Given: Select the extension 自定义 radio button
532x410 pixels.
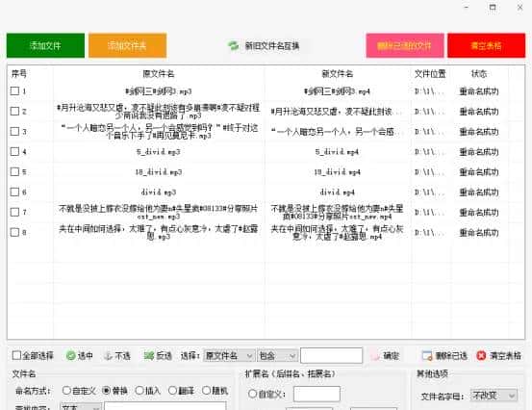Looking at the screenshot, I should pos(252,394).
